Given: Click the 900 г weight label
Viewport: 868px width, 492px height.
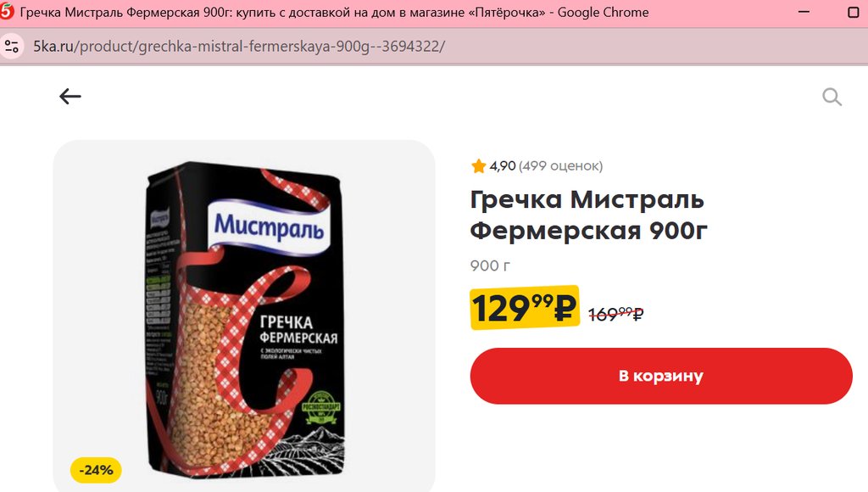Looking at the screenshot, I should coord(490,266).
